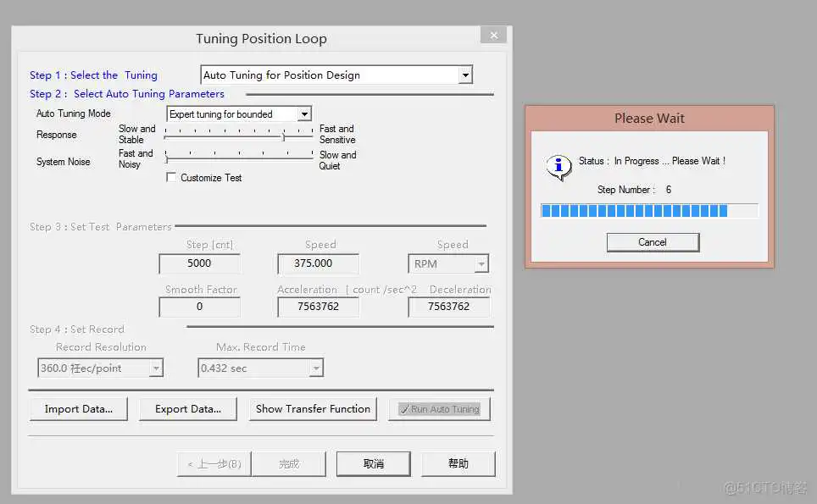
Task: Click the information icon in Please Wait dialog
Action: (559, 168)
